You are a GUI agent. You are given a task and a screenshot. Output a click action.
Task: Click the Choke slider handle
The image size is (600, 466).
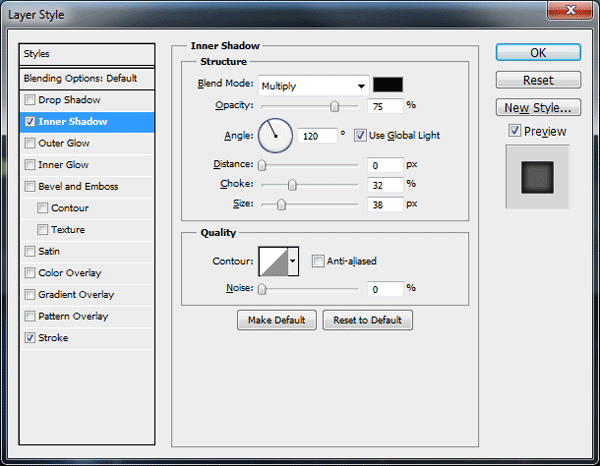[x=292, y=185]
